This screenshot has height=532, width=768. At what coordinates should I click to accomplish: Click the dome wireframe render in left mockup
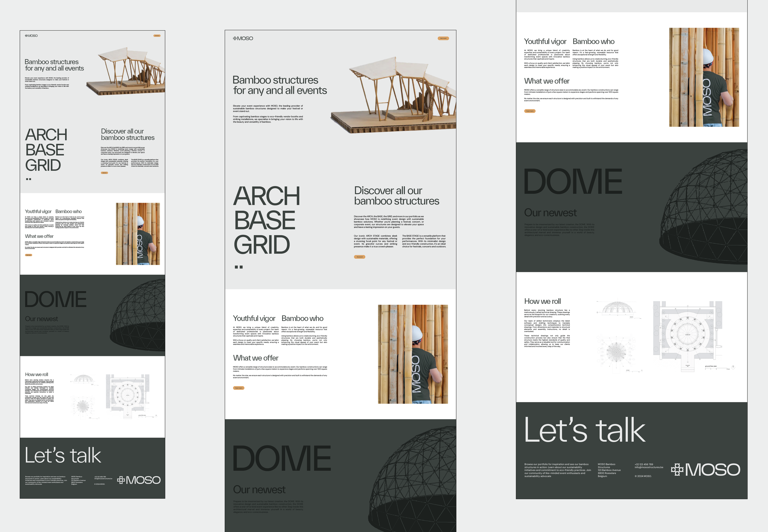tap(137, 315)
